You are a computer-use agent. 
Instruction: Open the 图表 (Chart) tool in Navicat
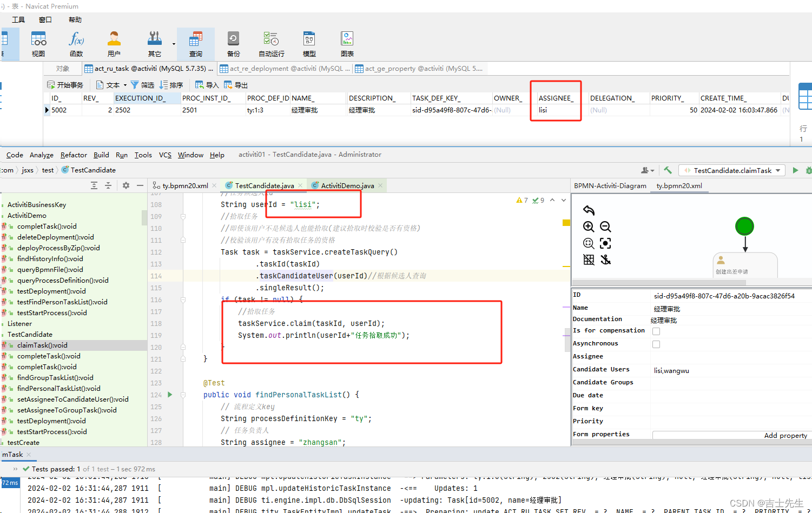pyautogui.click(x=347, y=44)
